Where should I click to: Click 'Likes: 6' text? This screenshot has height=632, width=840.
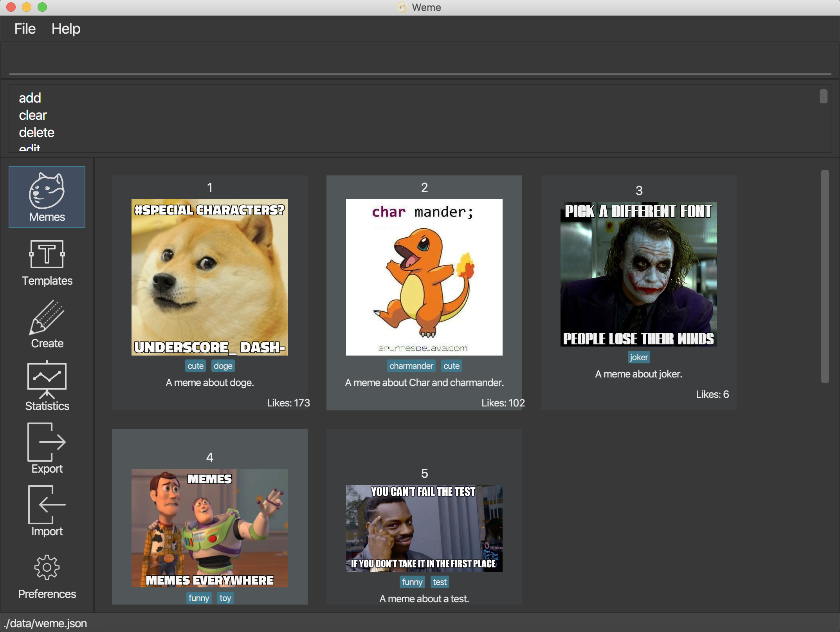[x=712, y=394]
